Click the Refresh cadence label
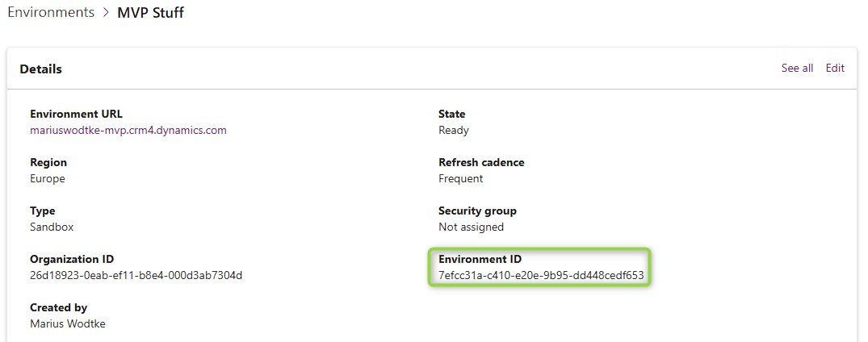 click(481, 162)
